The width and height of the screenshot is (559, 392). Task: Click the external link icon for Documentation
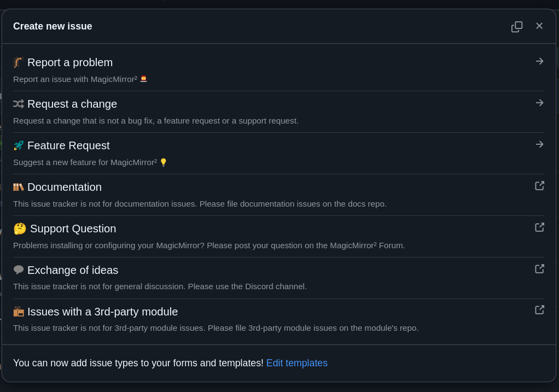(539, 186)
